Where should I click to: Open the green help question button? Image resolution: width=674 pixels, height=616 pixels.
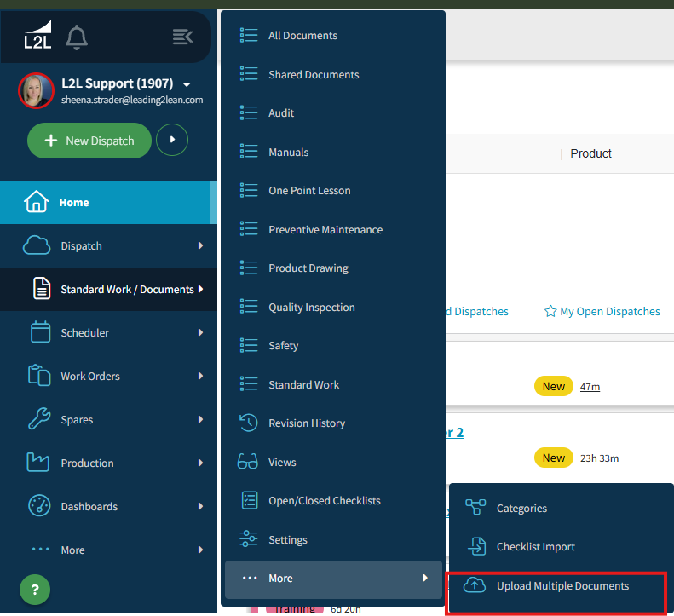click(x=35, y=590)
